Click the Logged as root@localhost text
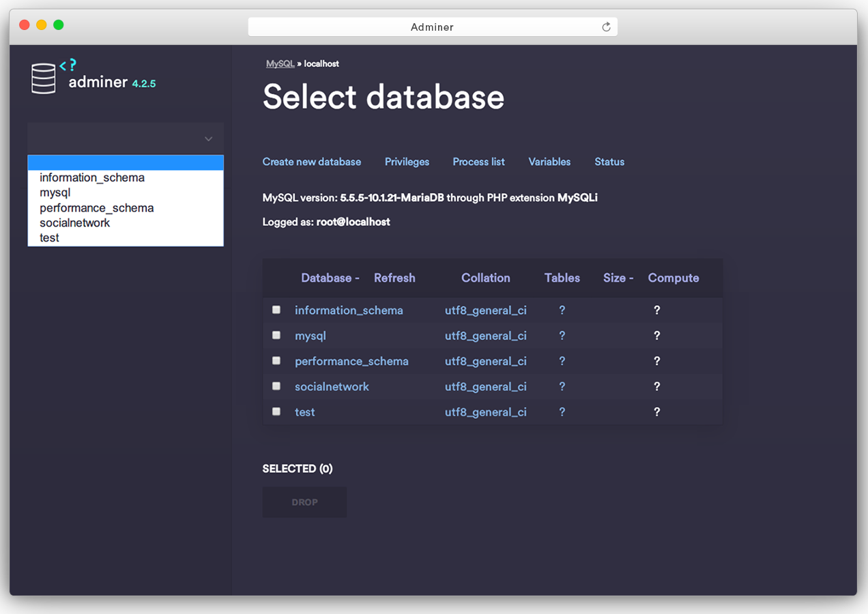Viewport: 868px width, 614px height. [x=326, y=222]
